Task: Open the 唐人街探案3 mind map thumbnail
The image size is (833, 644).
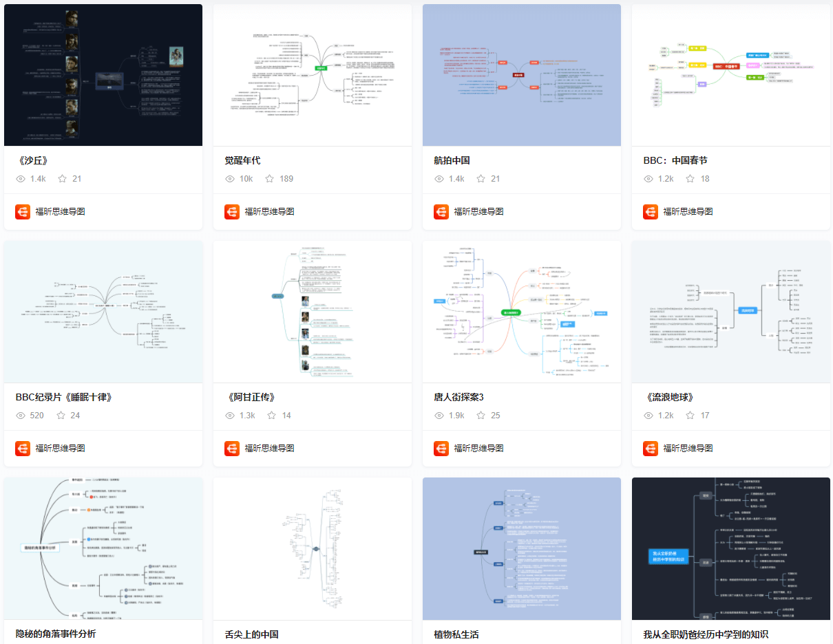Action: 522,312
